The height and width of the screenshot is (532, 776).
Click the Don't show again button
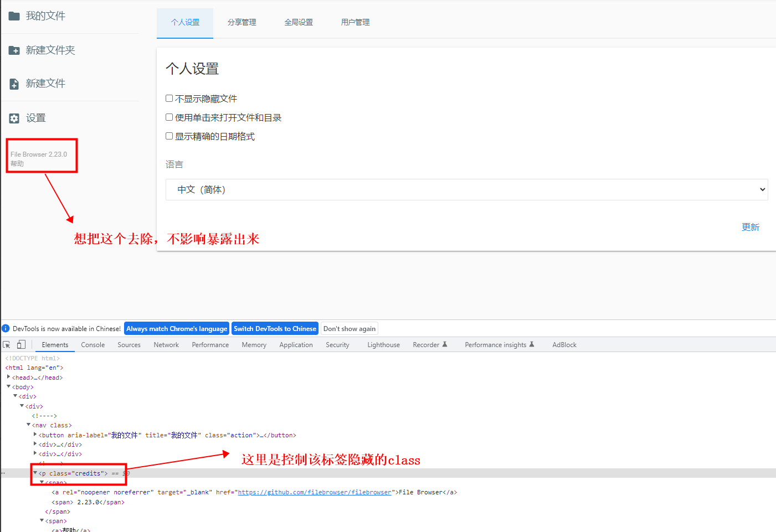[x=349, y=328]
